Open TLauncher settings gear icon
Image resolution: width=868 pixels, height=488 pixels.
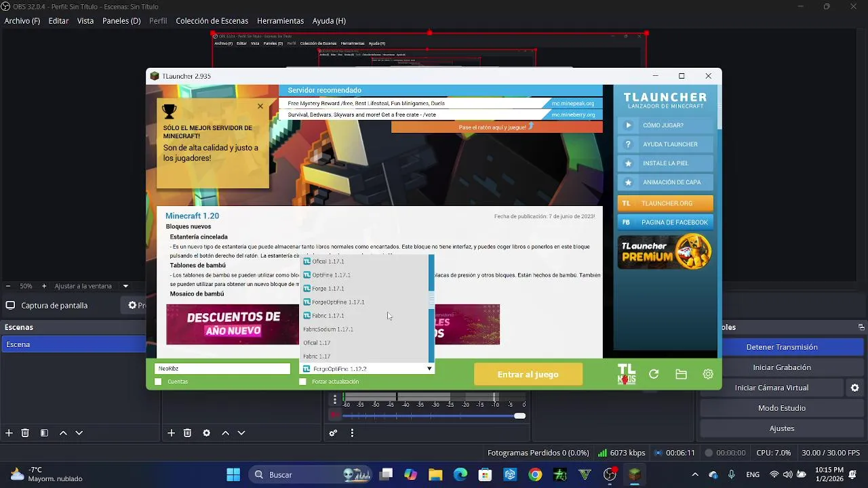tap(708, 374)
